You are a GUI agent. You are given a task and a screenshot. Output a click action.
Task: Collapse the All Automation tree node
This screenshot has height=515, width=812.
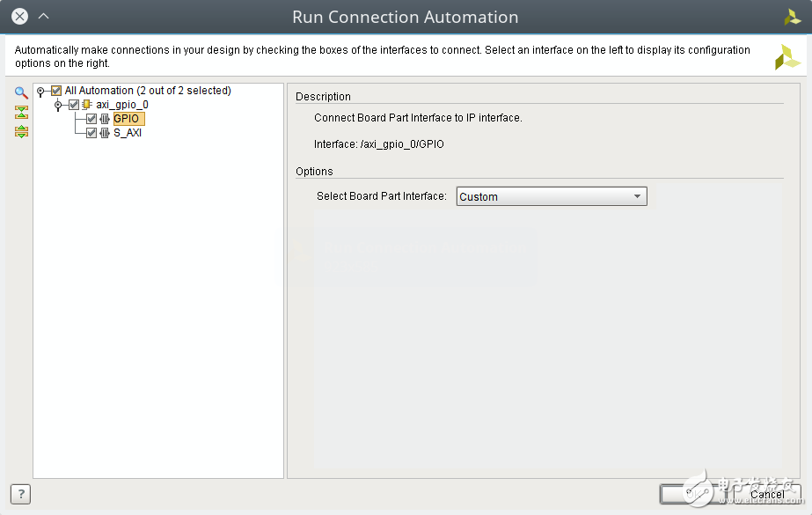(x=40, y=91)
